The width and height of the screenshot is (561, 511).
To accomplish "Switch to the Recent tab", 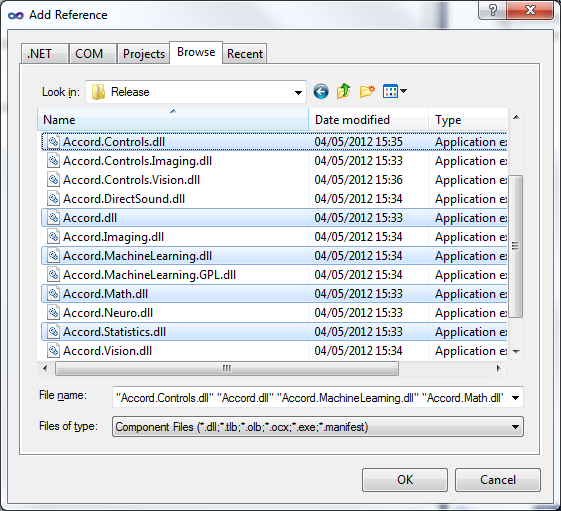I will click(x=245, y=54).
